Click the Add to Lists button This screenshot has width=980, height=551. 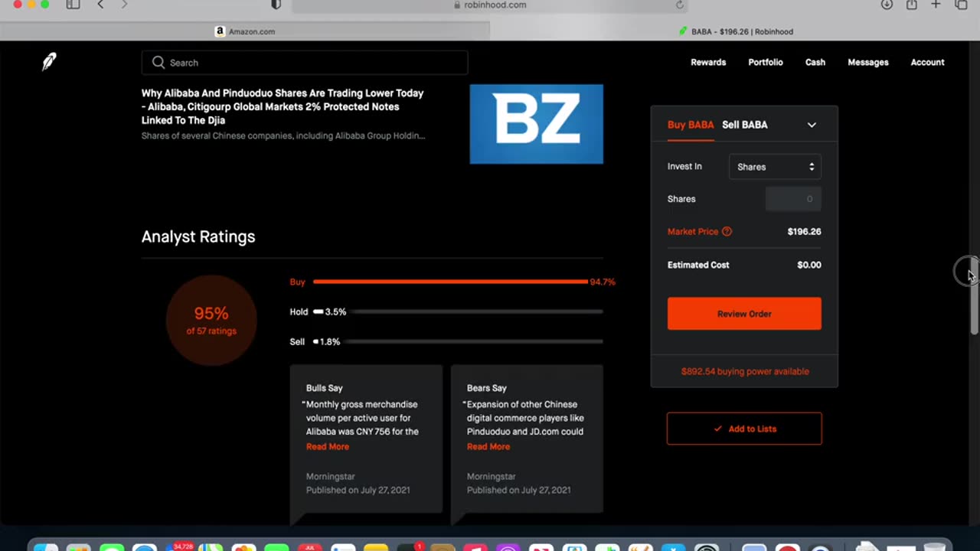(744, 429)
